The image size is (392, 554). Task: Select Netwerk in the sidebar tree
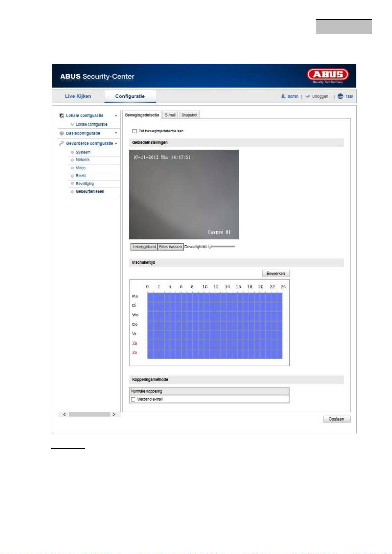point(83,160)
